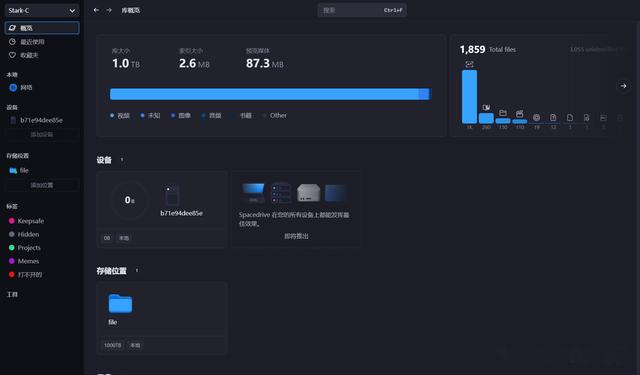Click the round disc icon in chart

click(x=536, y=118)
